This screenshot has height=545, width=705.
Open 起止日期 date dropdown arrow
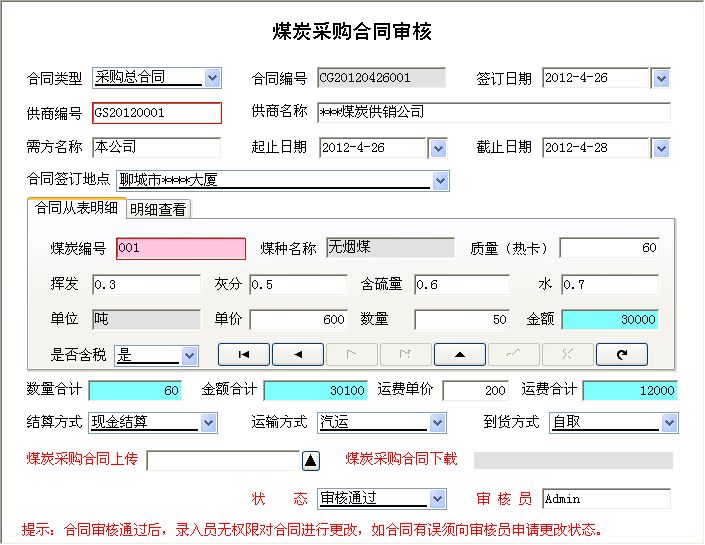(x=438, y=148)
